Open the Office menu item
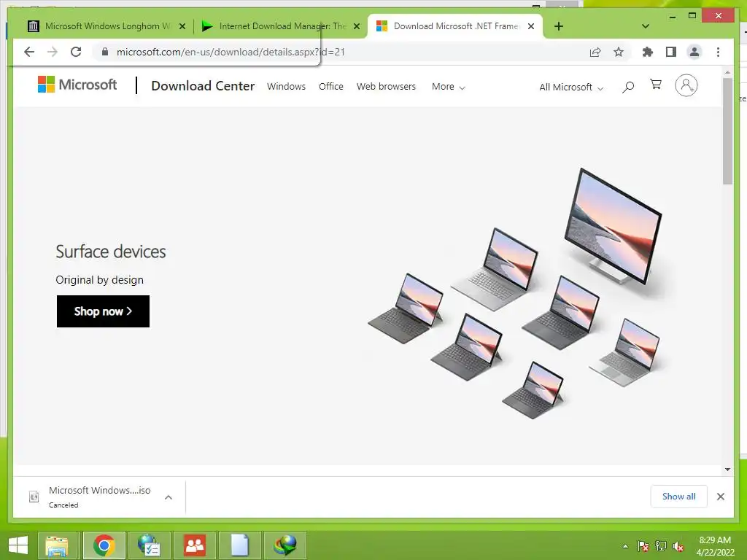This screenshot has height=560, width=747. (x=331, y=86)
